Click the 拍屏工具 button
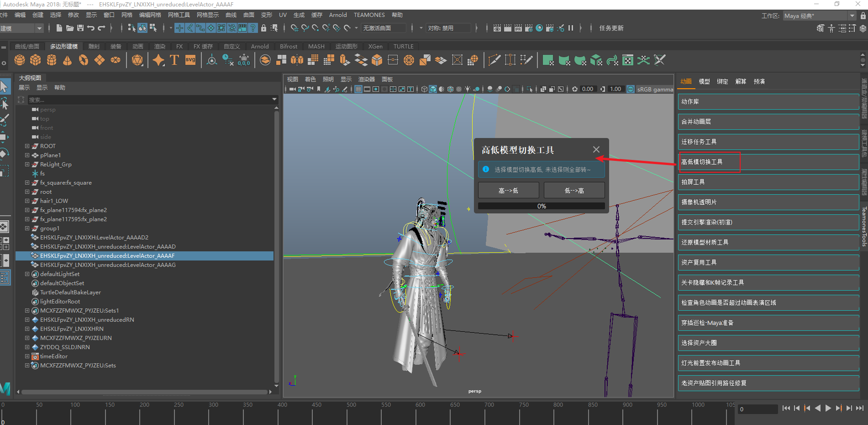This screenshot has height=425, width=868. pyautogui.click(x=768, y=182)
